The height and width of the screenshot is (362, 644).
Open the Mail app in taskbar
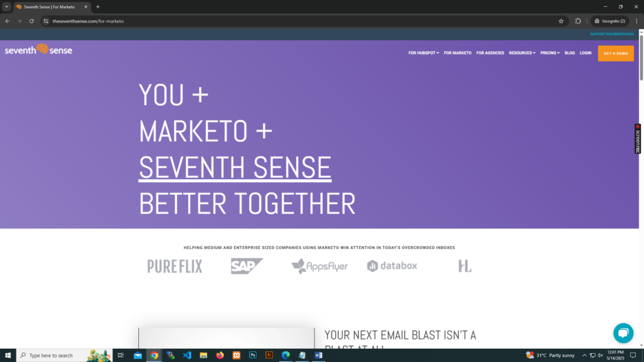pyautogui.click(x=138, y=356)
